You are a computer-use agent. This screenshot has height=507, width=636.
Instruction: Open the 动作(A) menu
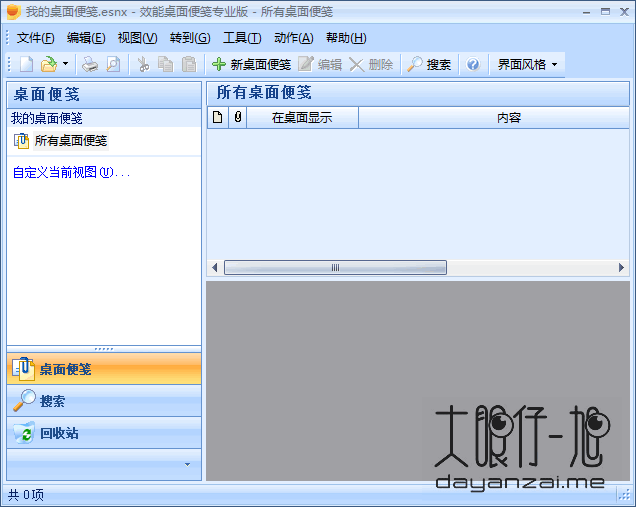pyautogui.click(x=293, y=38)
